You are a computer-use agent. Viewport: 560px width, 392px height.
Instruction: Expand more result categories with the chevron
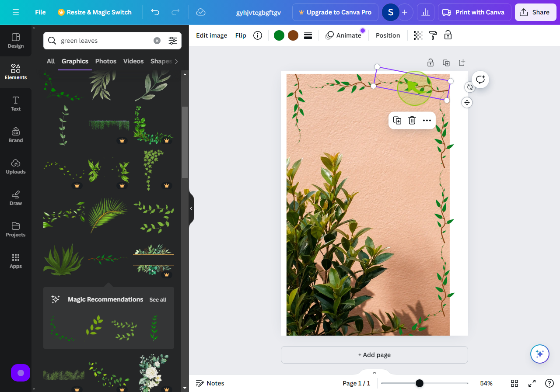[176, 61]
